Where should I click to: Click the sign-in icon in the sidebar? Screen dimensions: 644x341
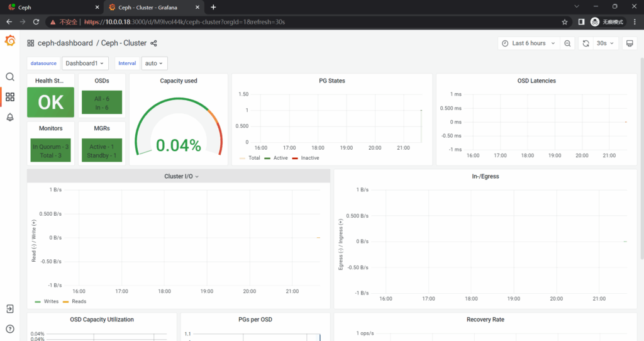10,309
